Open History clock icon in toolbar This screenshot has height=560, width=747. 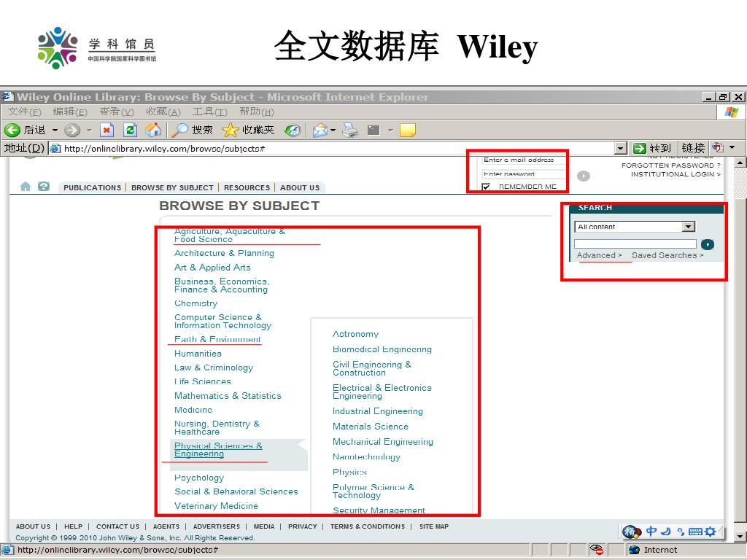[x=293, y=130]
